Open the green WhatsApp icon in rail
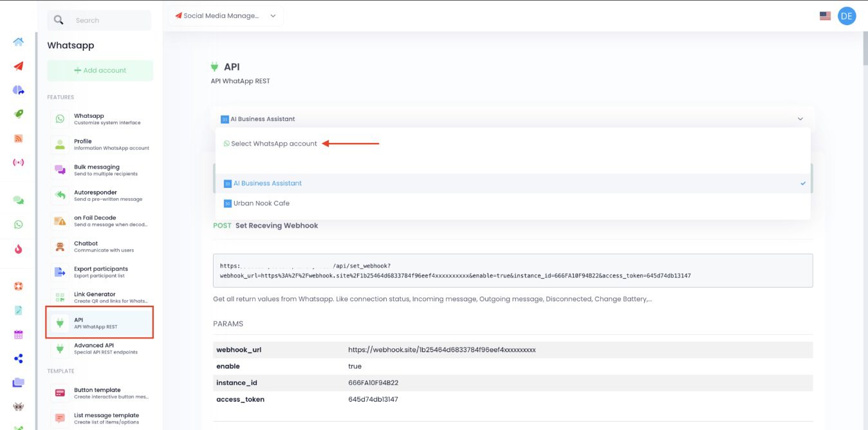The height and width of the screenshot is (430, 868). pyautogui.click(x=18, y=225)
